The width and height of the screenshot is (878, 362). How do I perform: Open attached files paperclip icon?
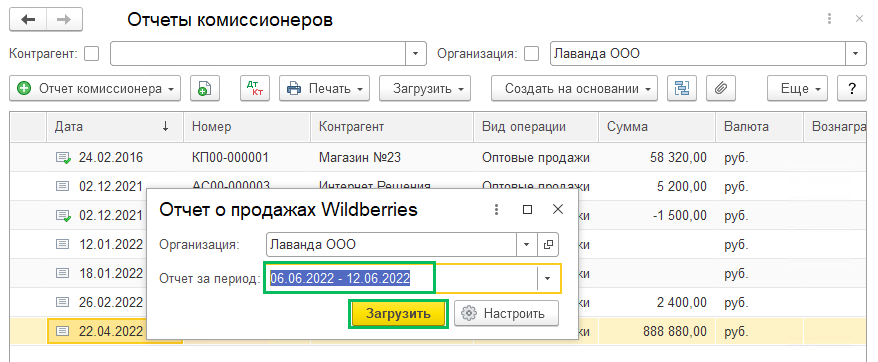[721, 89]
